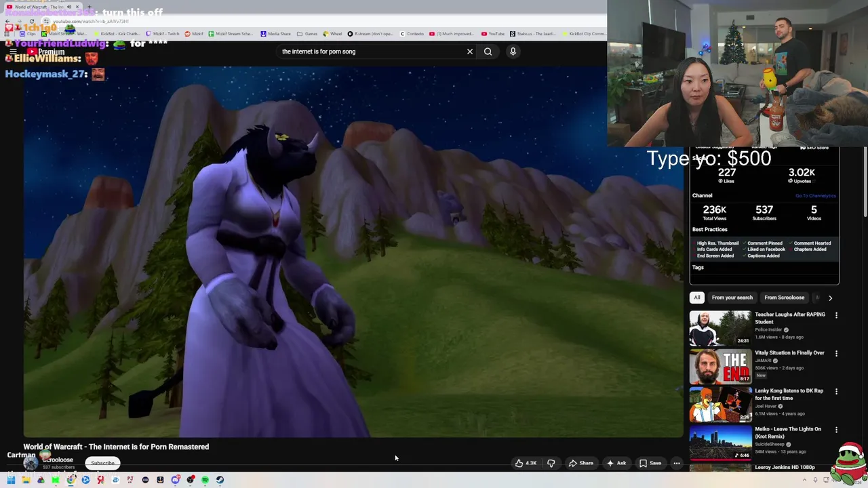The height and width of the screenshot is (488, 868).
Task: Click the Police Insider channel name
Action: point(769,329)
